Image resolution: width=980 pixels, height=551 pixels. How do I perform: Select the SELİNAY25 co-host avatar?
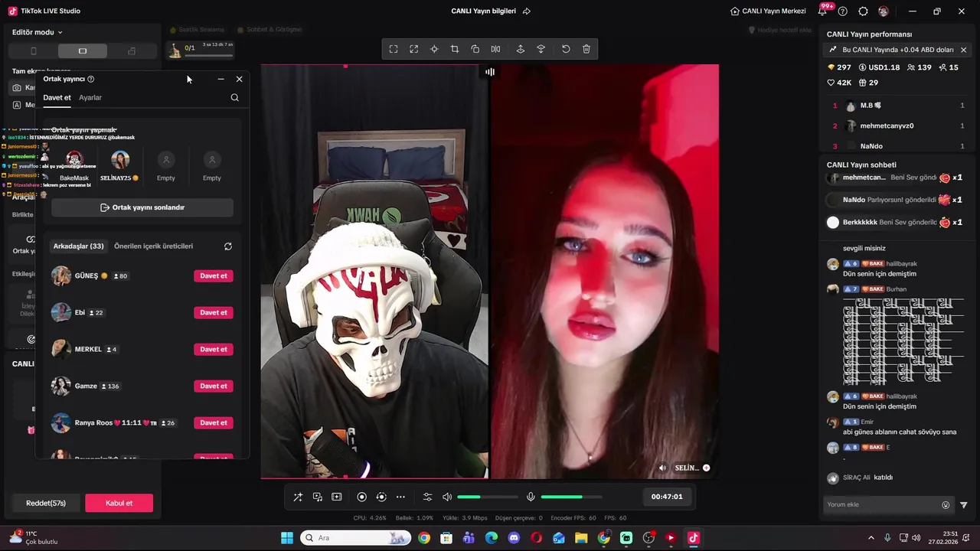pyautogui.click(x=120, y=159)
